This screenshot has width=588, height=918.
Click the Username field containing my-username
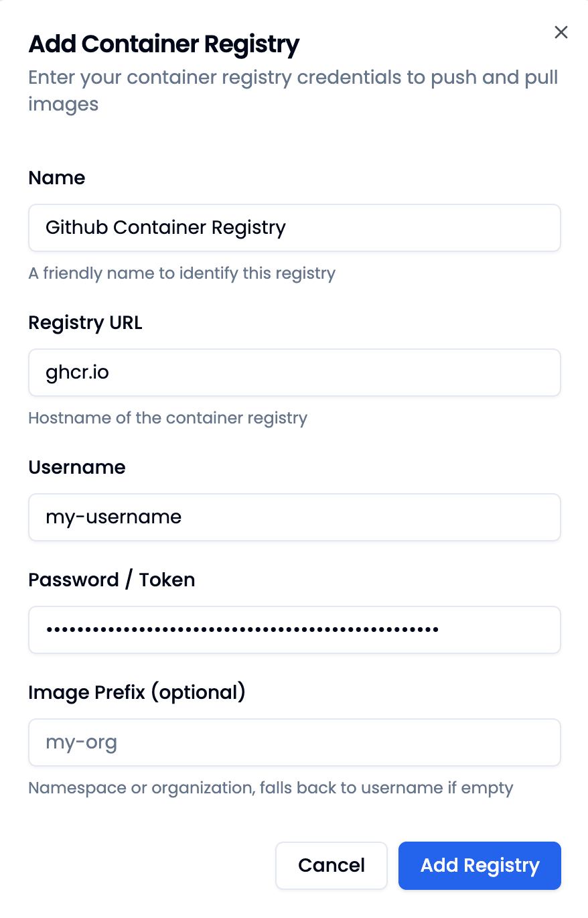(x=294, y=517)
